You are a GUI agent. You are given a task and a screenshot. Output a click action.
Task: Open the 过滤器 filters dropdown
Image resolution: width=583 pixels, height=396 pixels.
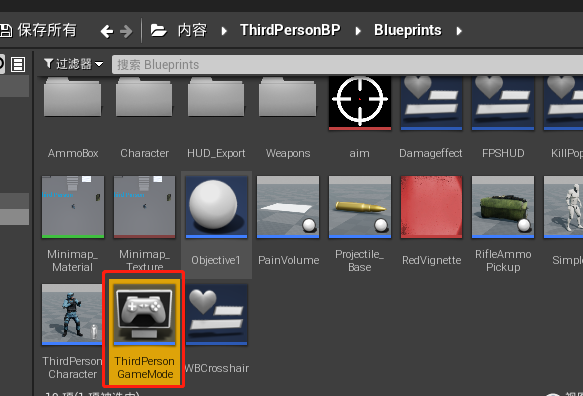(x=74, y=64)
